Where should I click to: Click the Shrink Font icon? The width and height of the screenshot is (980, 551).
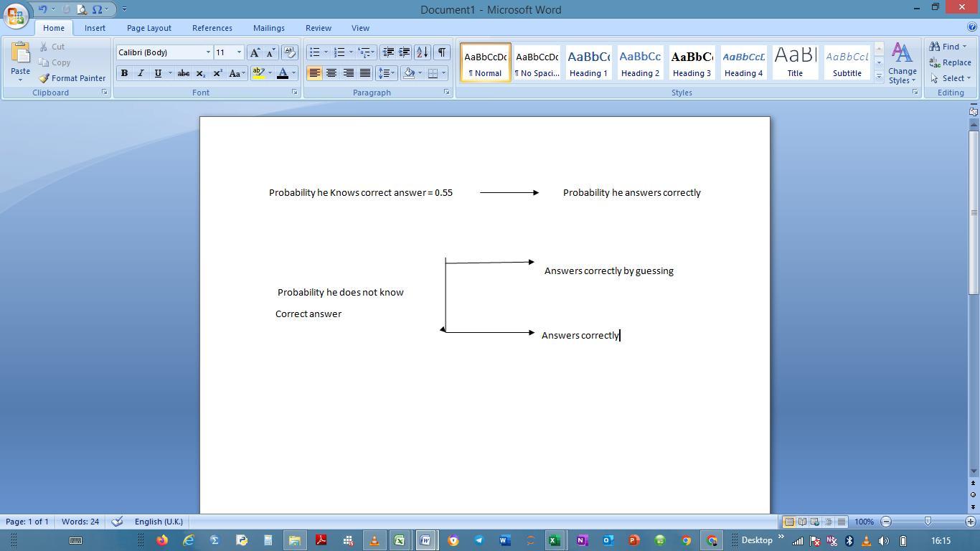point(271,52)
